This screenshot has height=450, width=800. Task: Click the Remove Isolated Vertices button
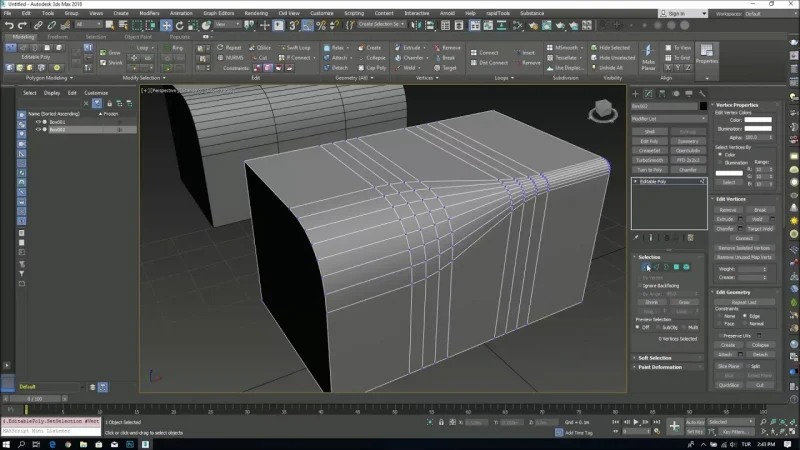tap(745, 247)
